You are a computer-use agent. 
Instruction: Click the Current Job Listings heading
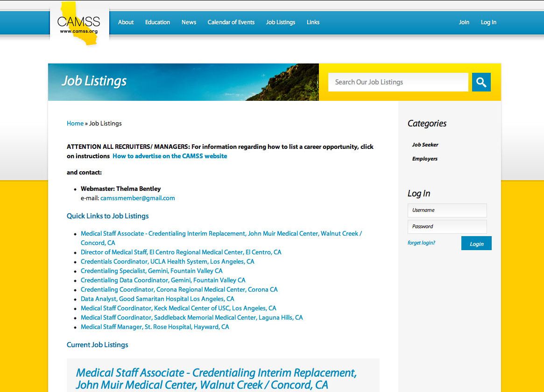(x=97, y=345)
